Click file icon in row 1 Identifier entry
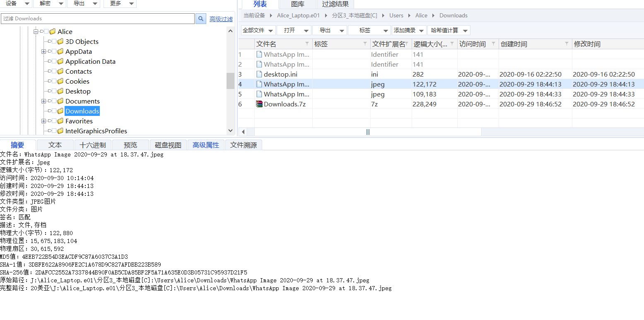This screenshot has height=320, width=644. (259, 54)
